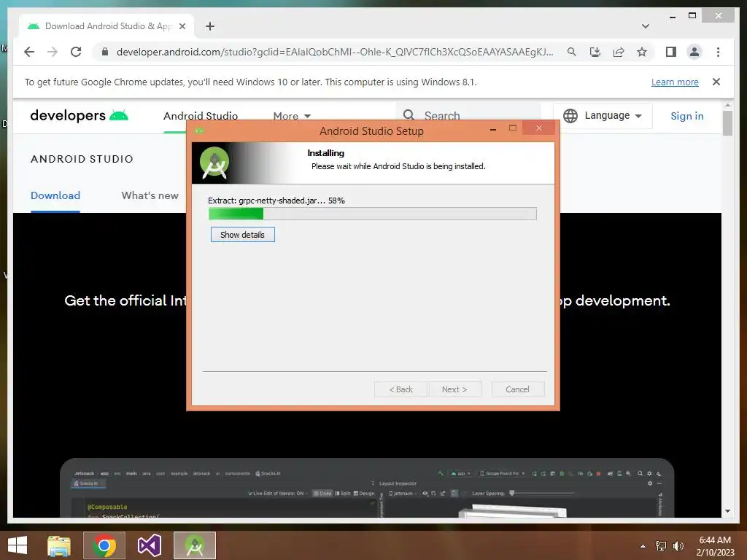Click the install app icon in address bar
This screenshot has height=560, width=747.
pyautogui.click(x=595, y=52)
